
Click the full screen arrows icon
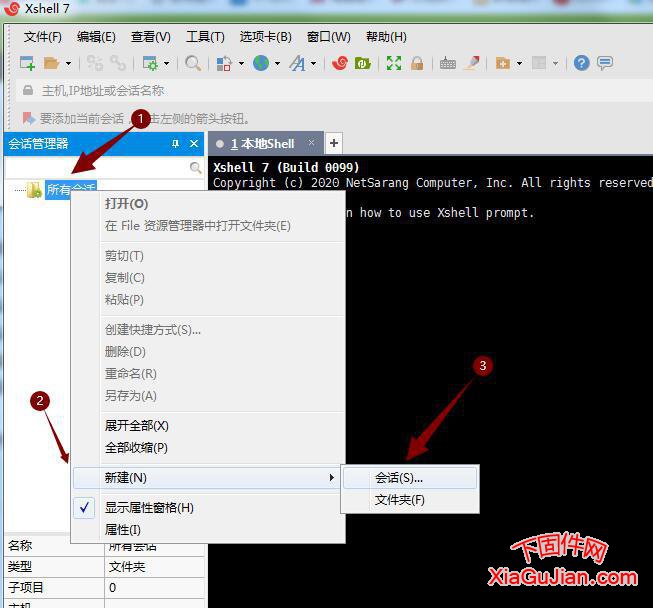pyautogui.click(x=394, y=63)
